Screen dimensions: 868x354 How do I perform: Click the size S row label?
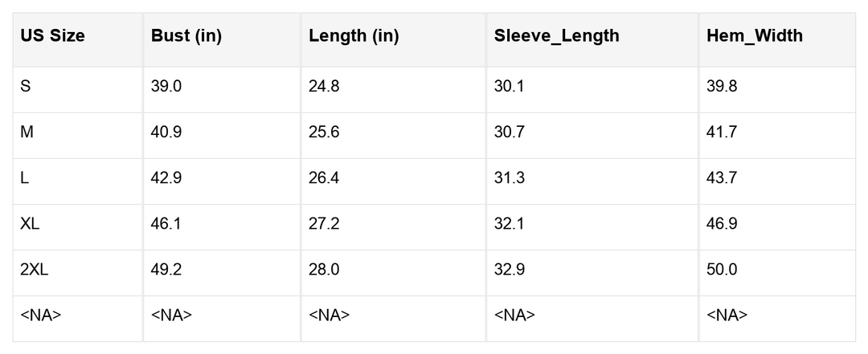coord(26,86)
